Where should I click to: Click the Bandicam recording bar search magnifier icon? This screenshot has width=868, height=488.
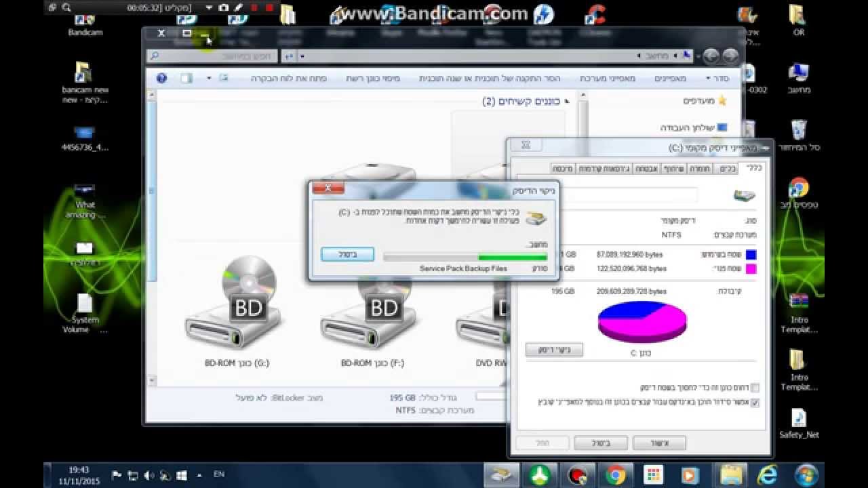(x=66, y=7)
